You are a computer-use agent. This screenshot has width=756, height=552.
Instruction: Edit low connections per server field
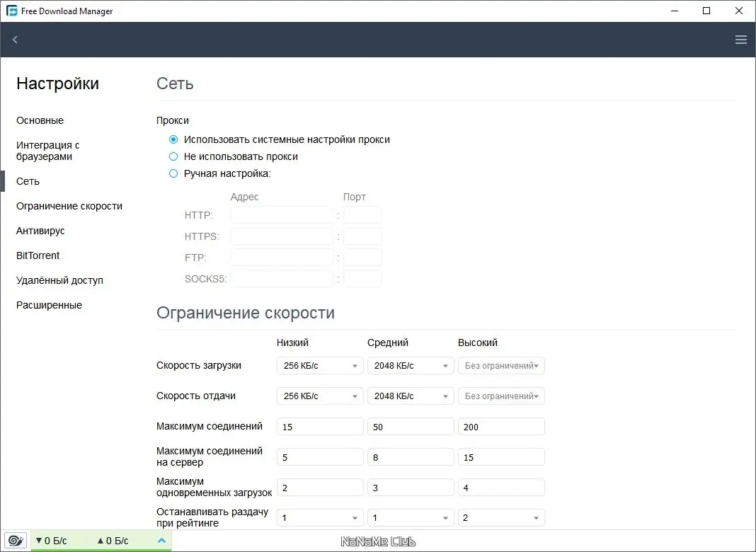point(320,457)
